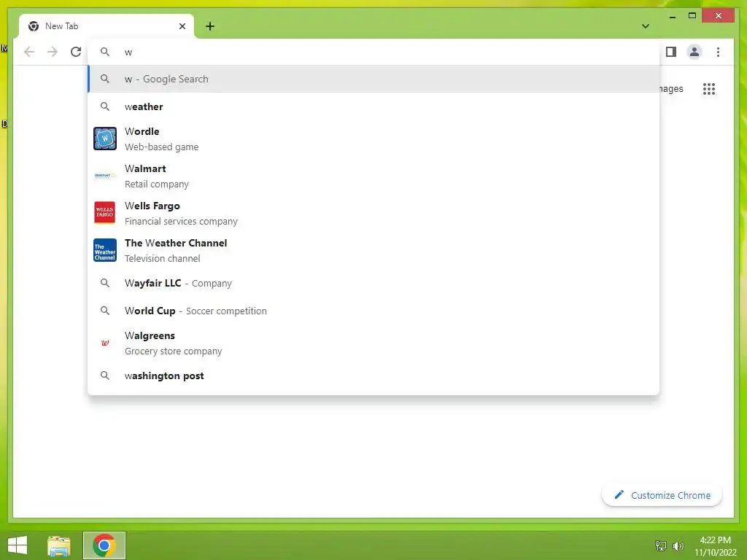Choose the 'weather' search suggestion

[373, 106]
